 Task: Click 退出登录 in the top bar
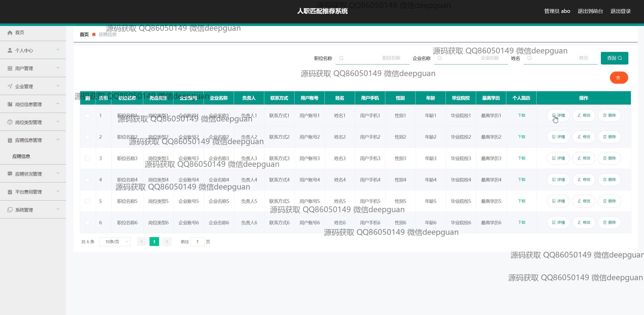(620, 11)
